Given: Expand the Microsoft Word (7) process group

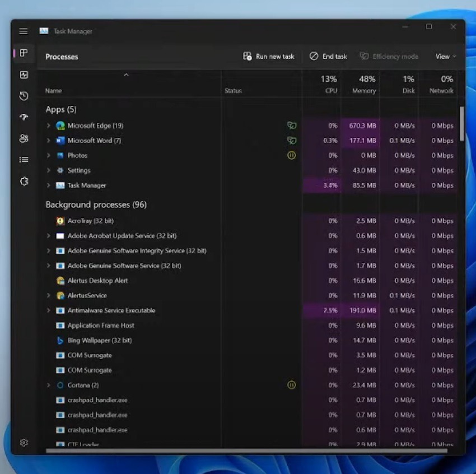Looking at the screenshot, I should point(48,140).
